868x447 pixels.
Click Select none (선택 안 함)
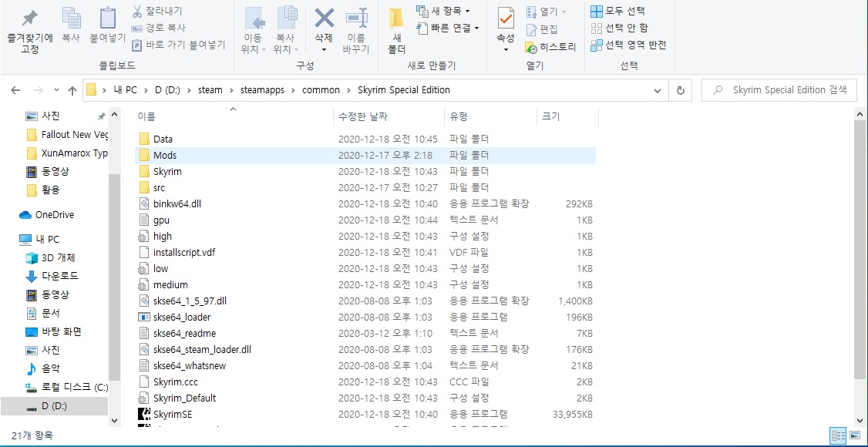pyautogui.click(x=619, y=28)
